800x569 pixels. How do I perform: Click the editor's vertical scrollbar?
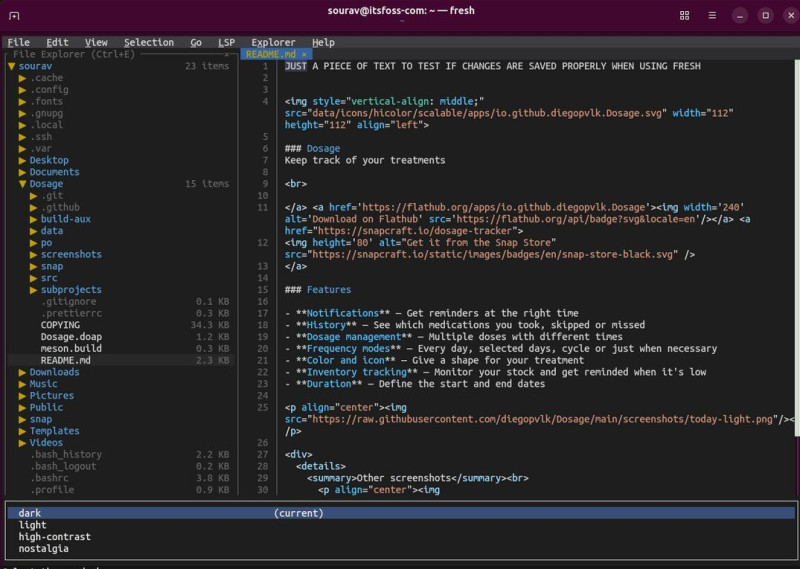tap(797, 250)
